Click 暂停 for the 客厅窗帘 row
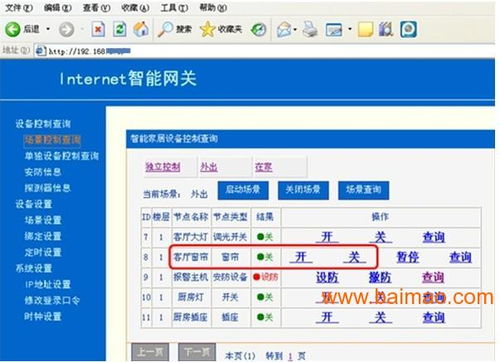This screenshot has width=500, height=362. [408, 257]
